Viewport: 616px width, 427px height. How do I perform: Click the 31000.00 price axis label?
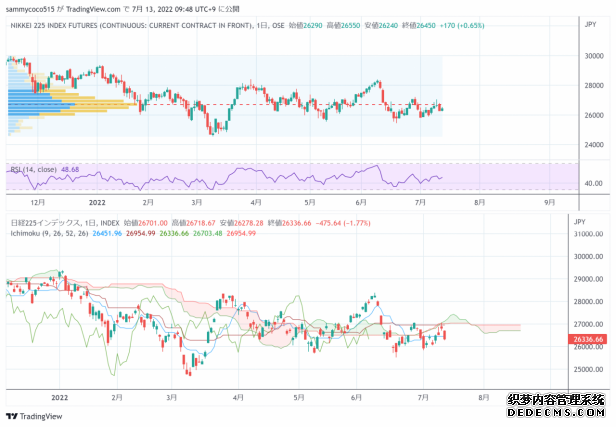point(588,234)
